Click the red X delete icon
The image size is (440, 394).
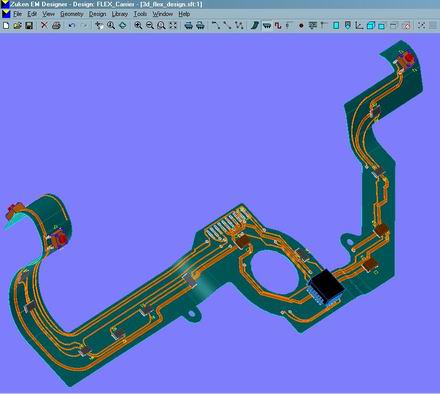44,25
